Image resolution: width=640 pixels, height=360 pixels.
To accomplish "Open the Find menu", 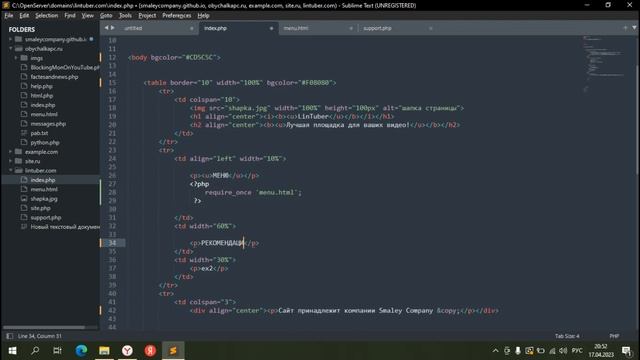I will click(70, 16).
